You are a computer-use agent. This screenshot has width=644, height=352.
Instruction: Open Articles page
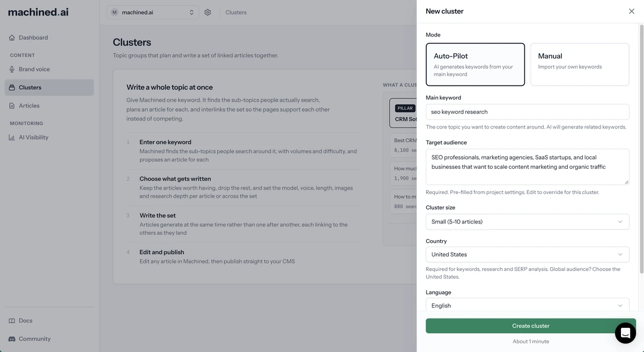(x=49, y=106)
